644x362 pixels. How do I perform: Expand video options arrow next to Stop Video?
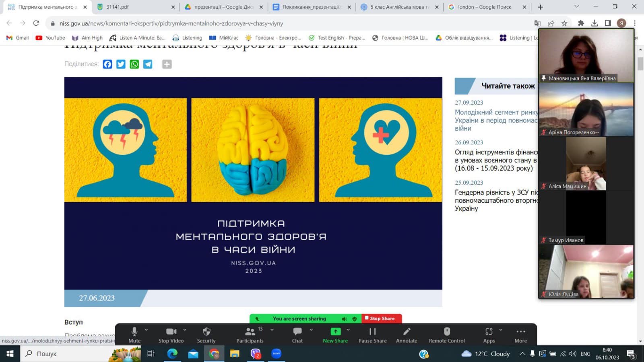click(x=185, y=330)
